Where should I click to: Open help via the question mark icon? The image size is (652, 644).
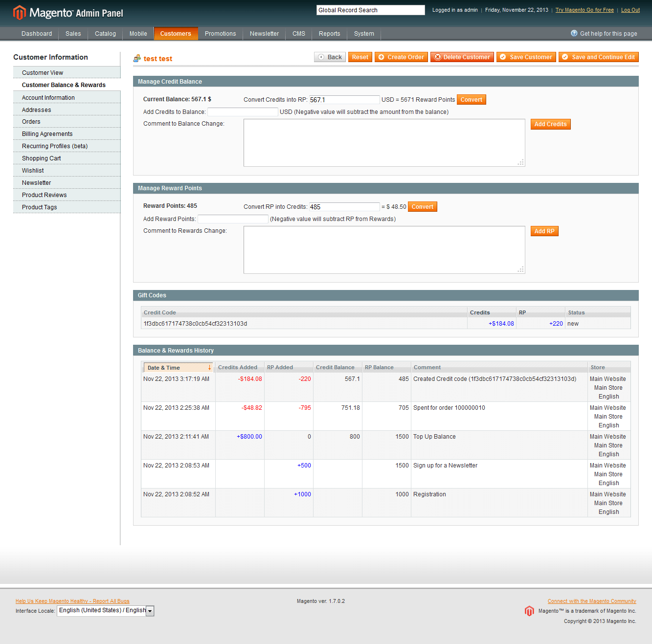point(574,33)
